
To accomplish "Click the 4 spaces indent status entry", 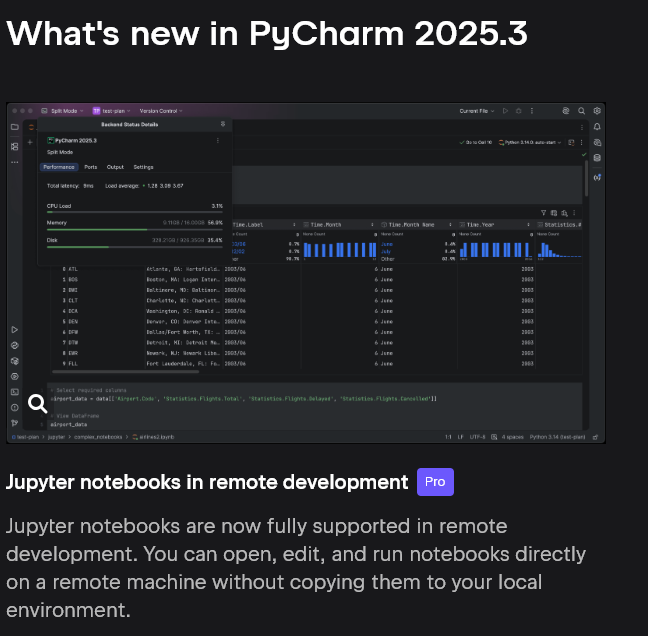I will [x=512, y=437].
